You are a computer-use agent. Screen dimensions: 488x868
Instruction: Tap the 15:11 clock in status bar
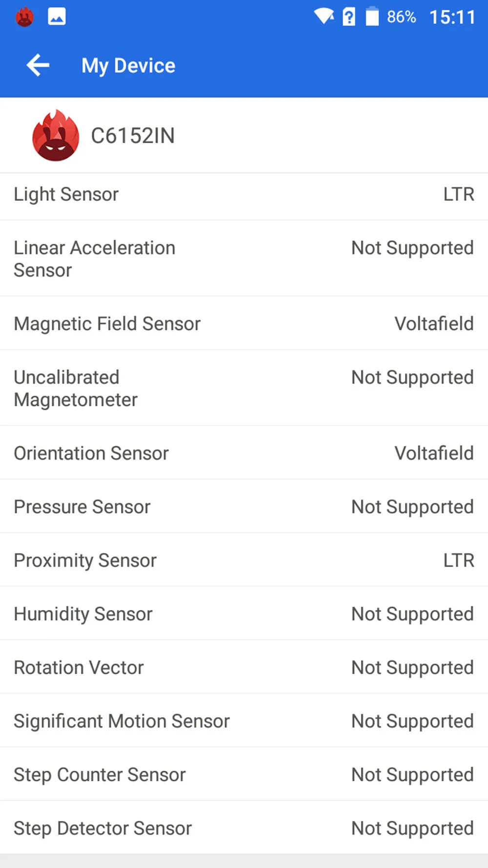coord(452,17)
